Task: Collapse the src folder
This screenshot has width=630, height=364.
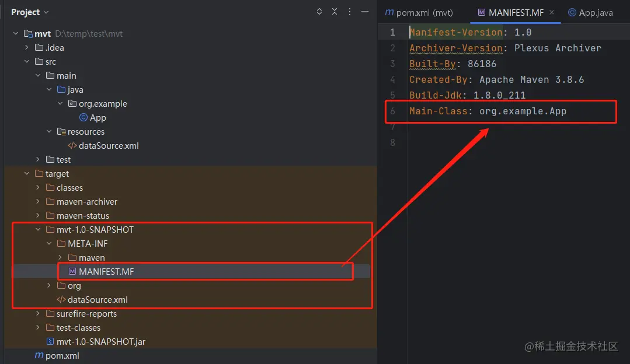Action: point(27,61)
